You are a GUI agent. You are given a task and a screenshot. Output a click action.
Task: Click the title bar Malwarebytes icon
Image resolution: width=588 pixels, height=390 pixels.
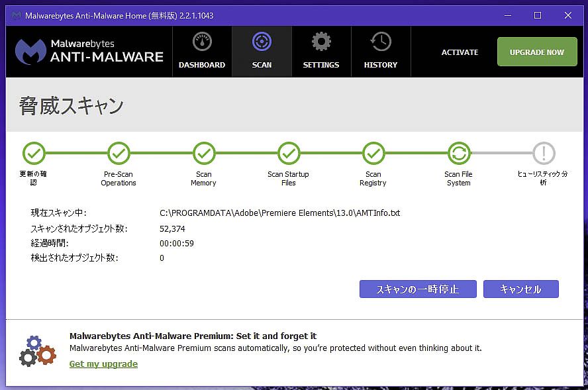pos(16,15)
